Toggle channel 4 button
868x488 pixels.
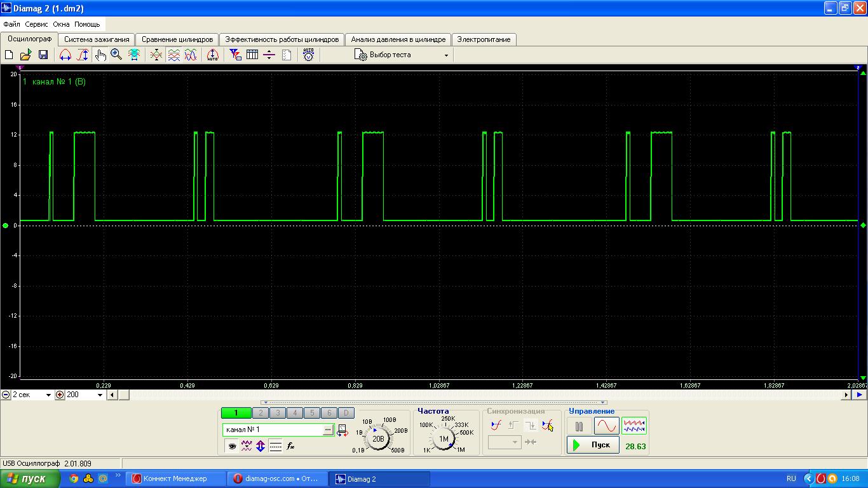(295, 413)
